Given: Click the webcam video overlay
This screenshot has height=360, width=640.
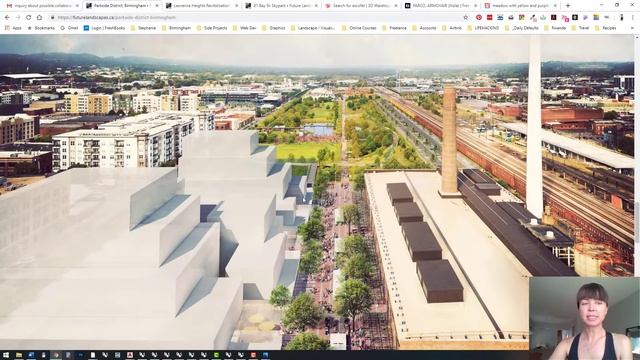Looking at the screenshot, I should click(x=584, y=318).
